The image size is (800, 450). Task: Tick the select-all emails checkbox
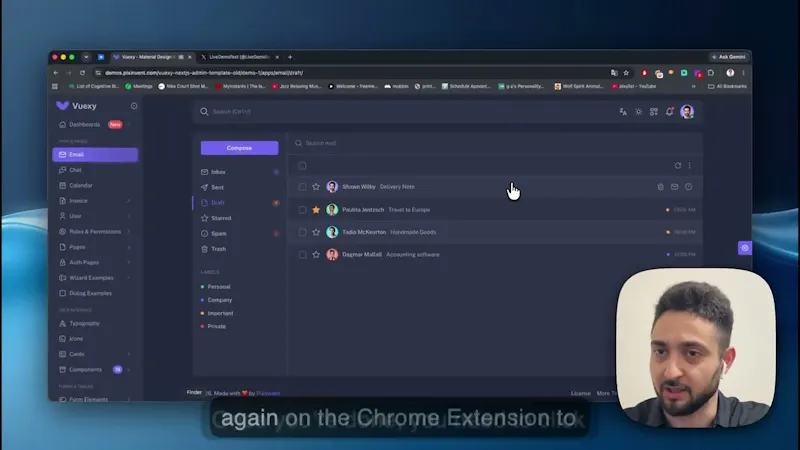click(x=303, y=166)
